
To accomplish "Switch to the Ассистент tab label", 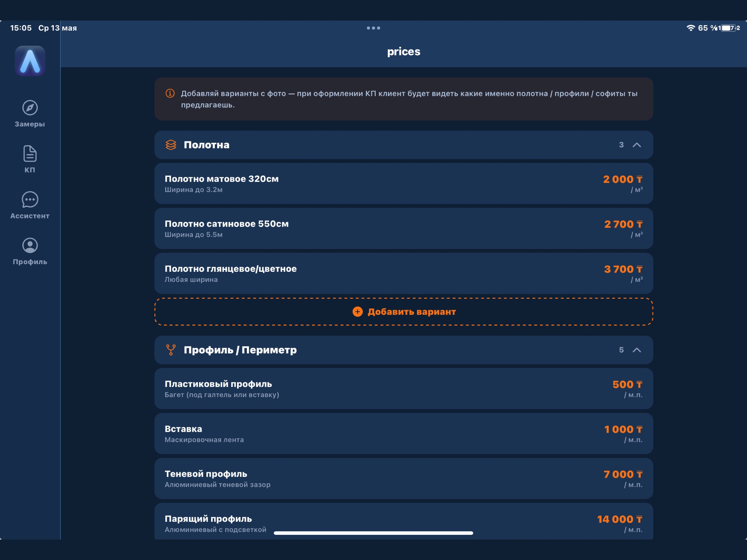I will [x=30, y=216].
